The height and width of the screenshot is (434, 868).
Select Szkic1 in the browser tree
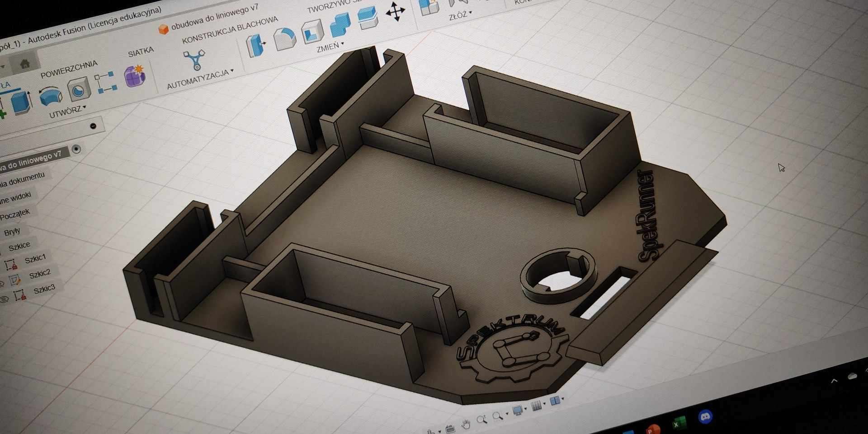pos(35,259)
